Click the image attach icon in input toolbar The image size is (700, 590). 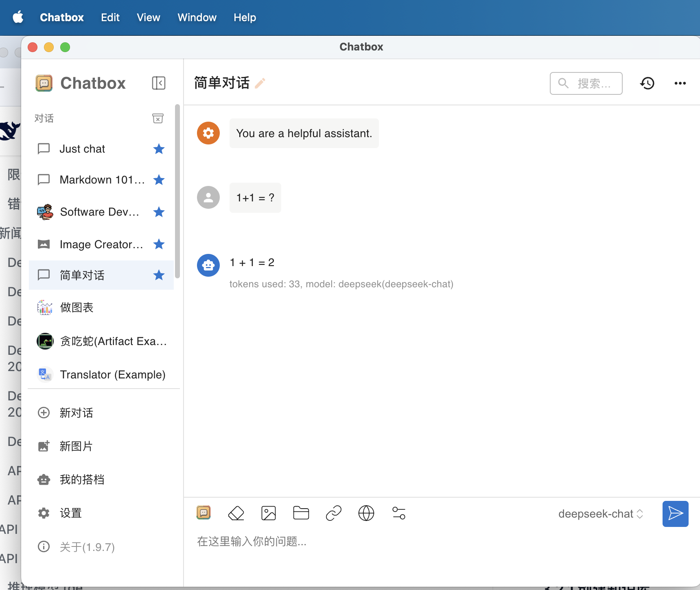coord(269,513)
